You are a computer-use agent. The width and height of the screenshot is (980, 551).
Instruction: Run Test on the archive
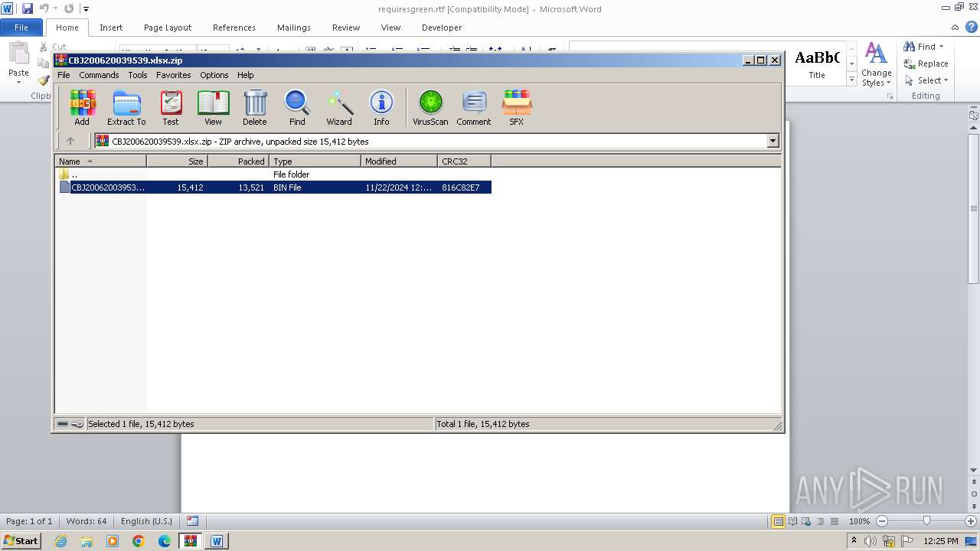(171, 108)
